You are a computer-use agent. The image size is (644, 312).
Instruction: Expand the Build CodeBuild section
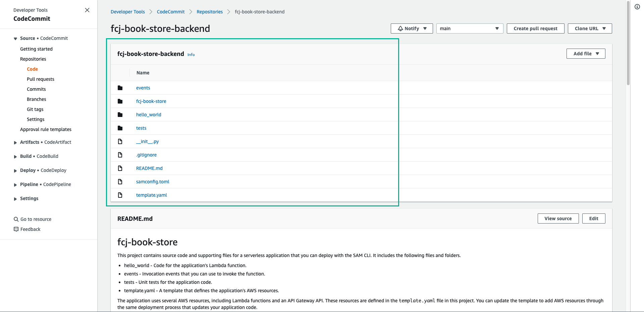pyautogui.click(x=15, y=157)
